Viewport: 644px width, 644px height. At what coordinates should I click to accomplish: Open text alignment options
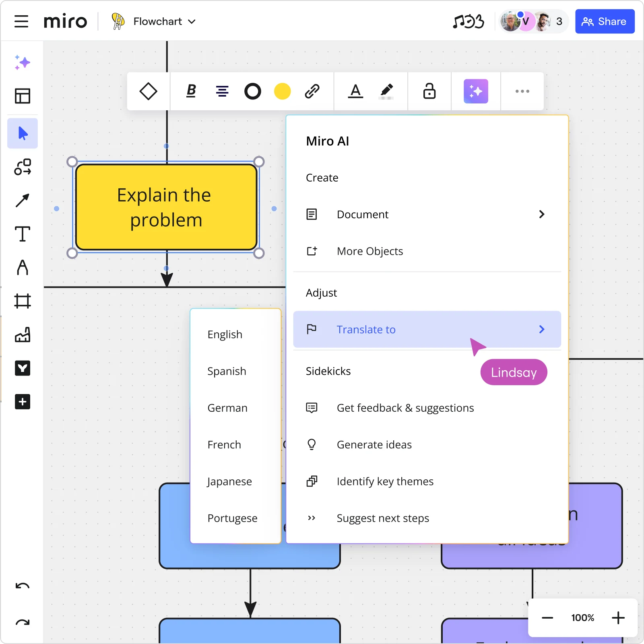tap(222, 91)
